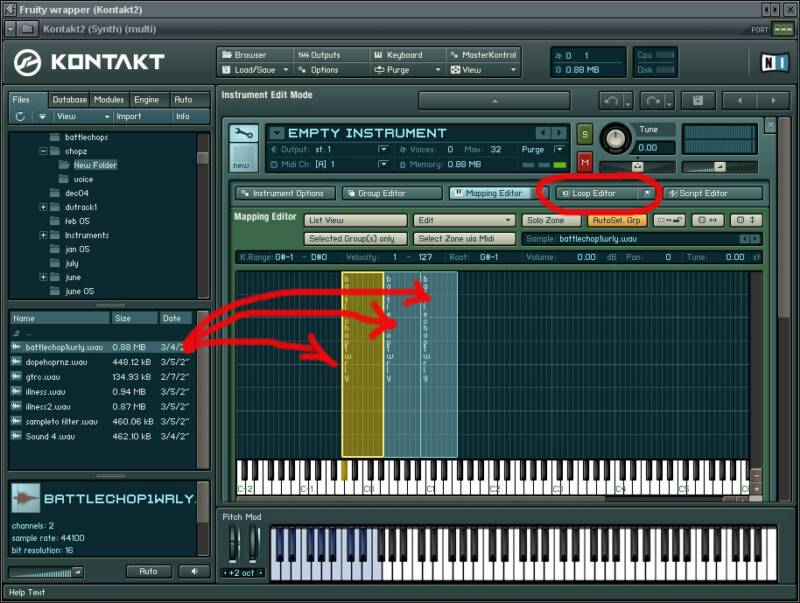Expand the dutrack1 folder

pos(43,207)
